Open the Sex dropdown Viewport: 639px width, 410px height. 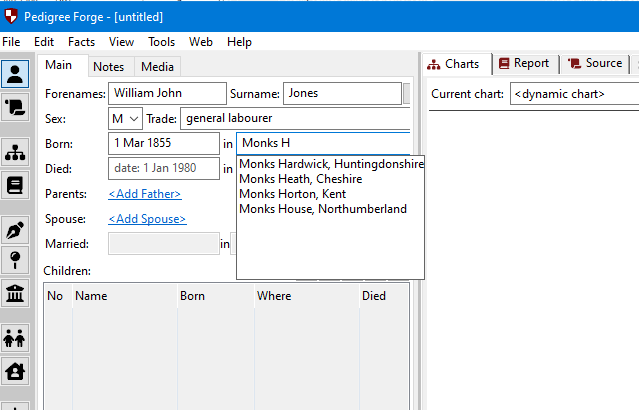pyautogui.click(x=125, y=119)
